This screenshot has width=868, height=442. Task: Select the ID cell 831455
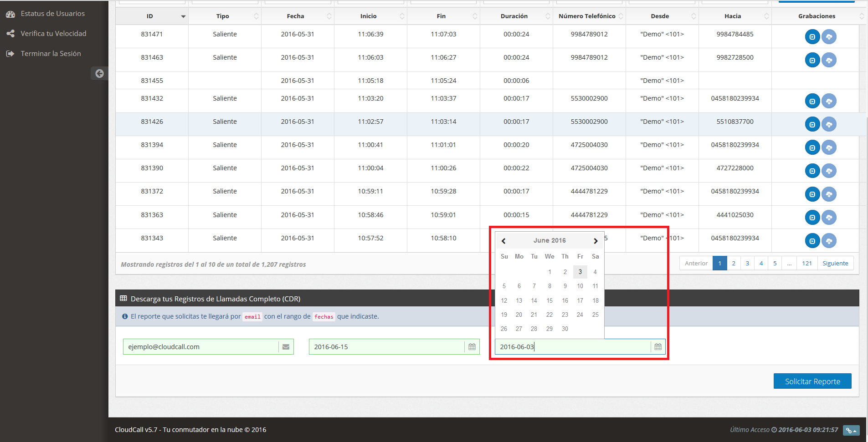point(152,81)
